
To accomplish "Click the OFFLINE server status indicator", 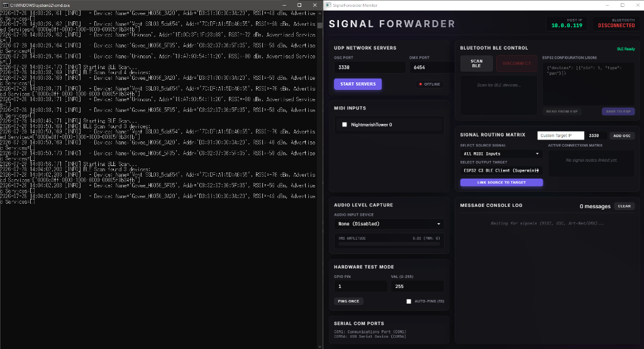I will pos(430,84).
